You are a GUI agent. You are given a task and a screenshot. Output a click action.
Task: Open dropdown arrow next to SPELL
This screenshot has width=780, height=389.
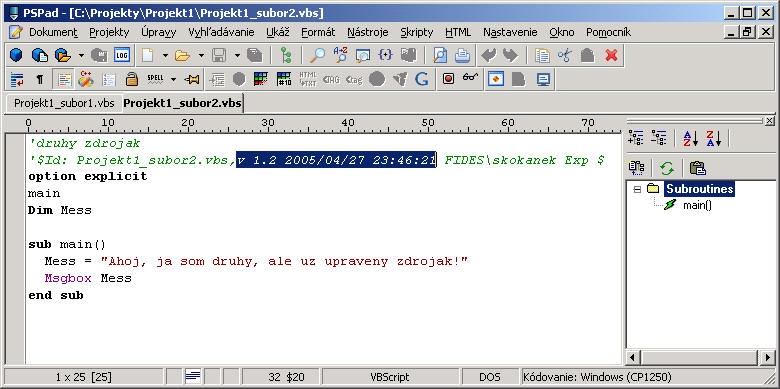pos(173,79)
